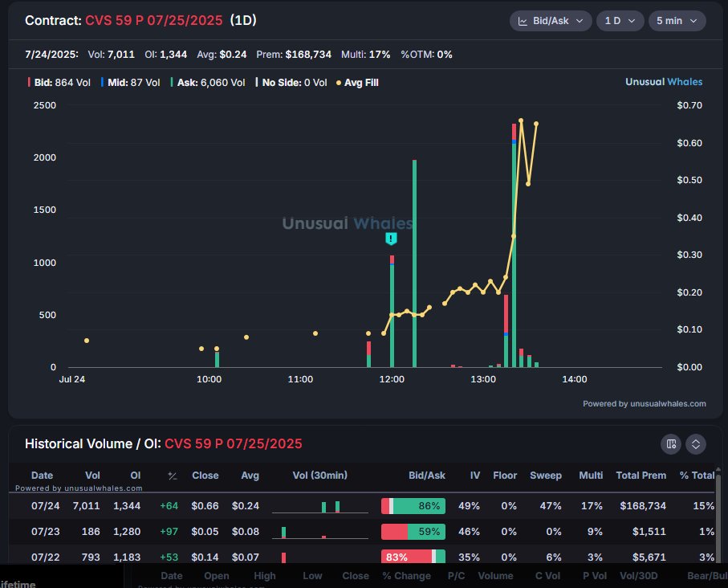Click the % Change header in bottom table
Screen dimensions: 728x588
(x=406, y=576)
